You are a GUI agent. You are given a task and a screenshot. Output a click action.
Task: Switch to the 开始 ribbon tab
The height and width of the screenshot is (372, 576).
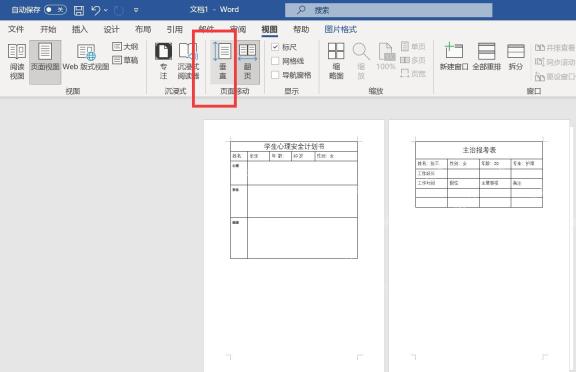(x=48, y=29)
